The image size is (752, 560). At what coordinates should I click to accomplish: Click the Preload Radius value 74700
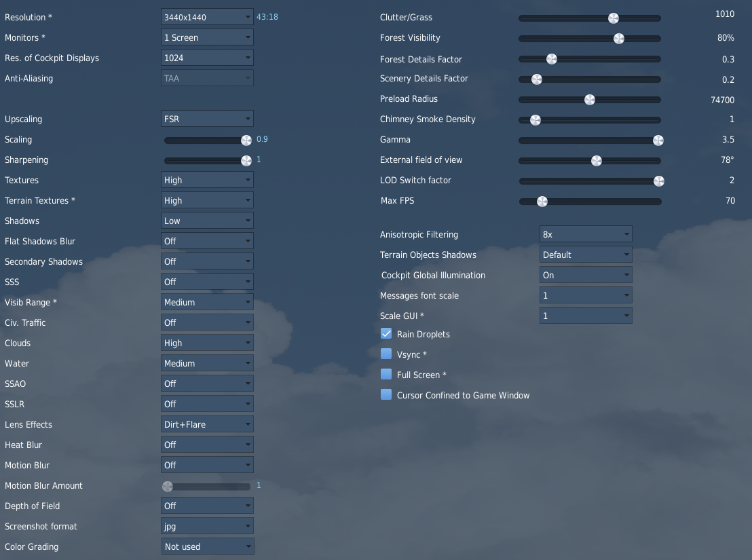[x=722, y=100]
